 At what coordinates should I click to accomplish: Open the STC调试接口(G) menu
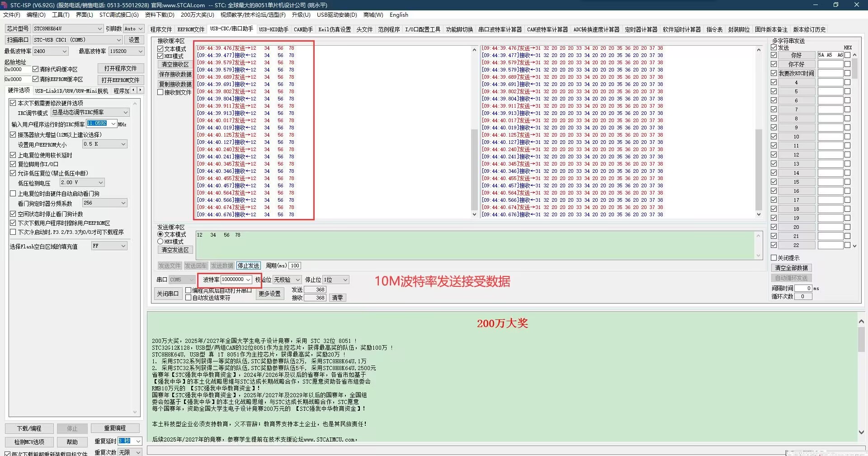[119, 15]
